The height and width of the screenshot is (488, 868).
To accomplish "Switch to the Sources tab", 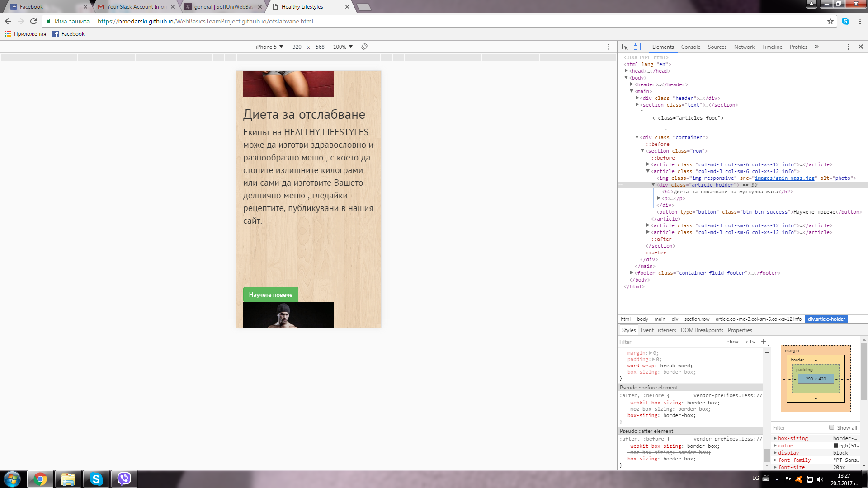I will click(717, 47).
